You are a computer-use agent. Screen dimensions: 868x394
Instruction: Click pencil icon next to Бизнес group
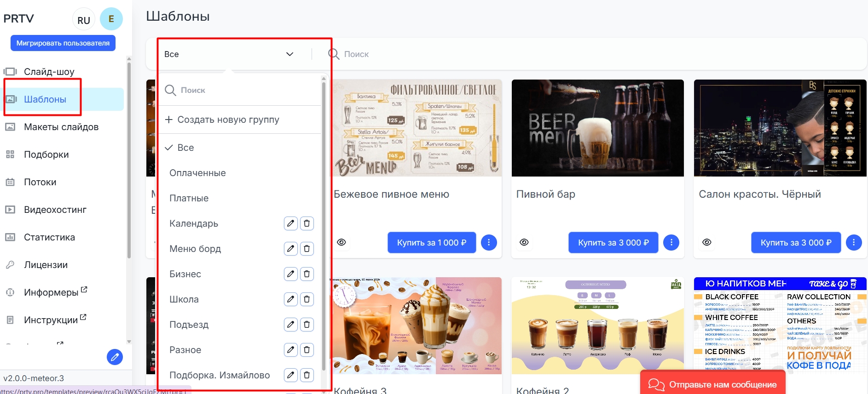(x=290, y=274)
